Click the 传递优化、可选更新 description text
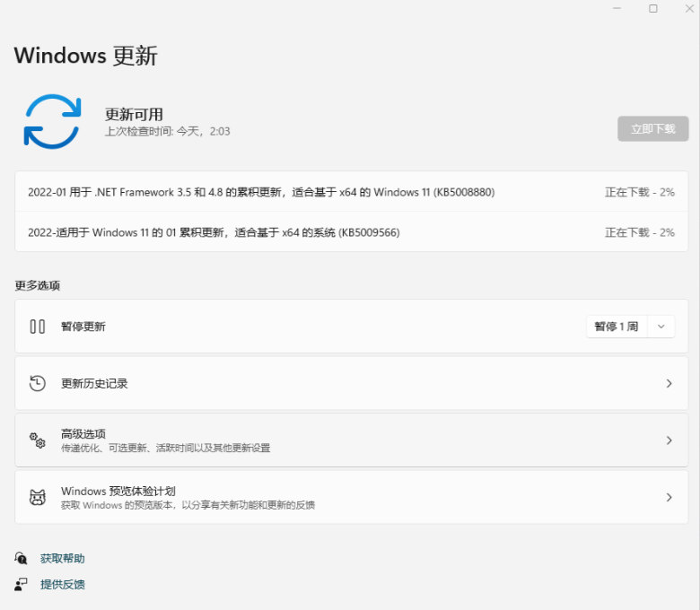700x610 pixels. 166,448
